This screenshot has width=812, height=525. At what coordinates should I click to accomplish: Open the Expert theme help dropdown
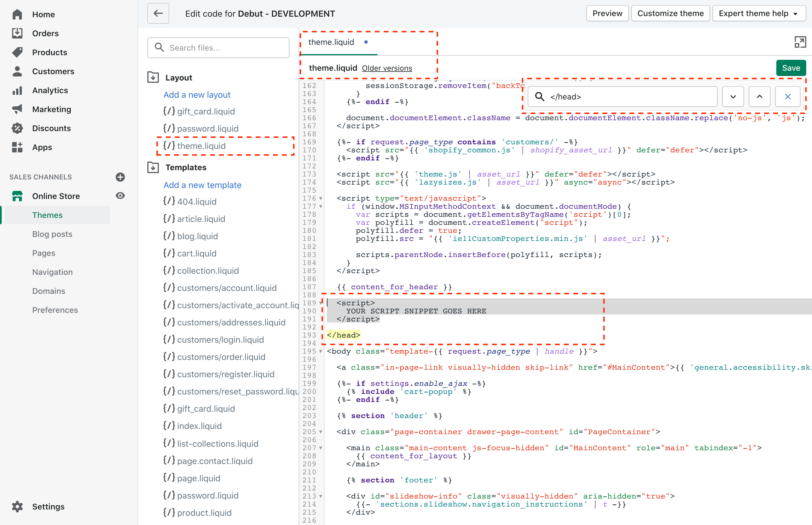[759, 13]
